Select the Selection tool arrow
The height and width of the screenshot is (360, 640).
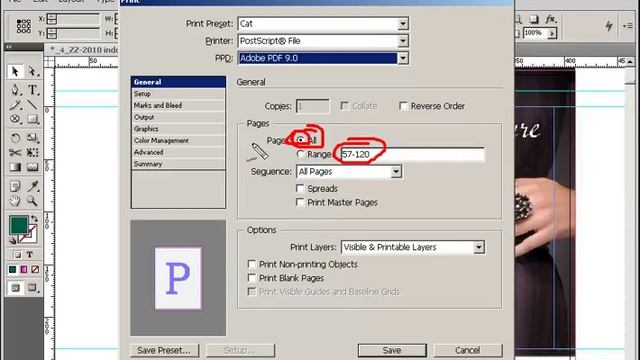pyautogui.click(x=15, y=71)
